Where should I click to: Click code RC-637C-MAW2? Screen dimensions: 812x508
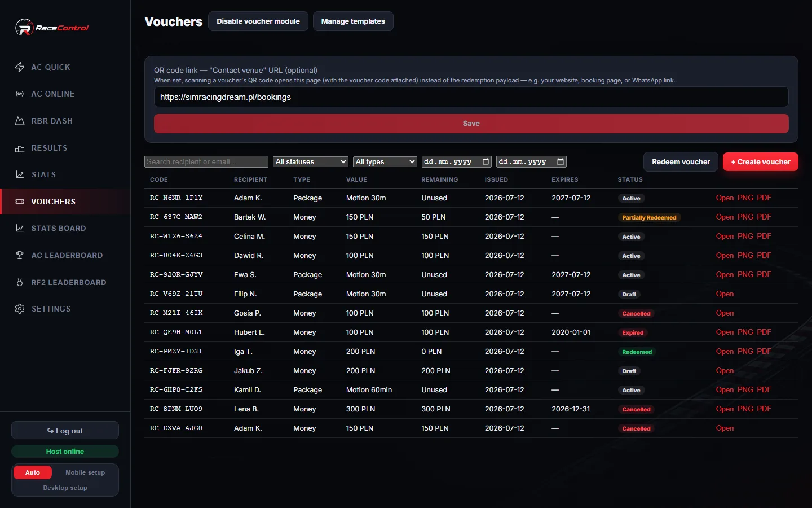click(x=176, y=217)
